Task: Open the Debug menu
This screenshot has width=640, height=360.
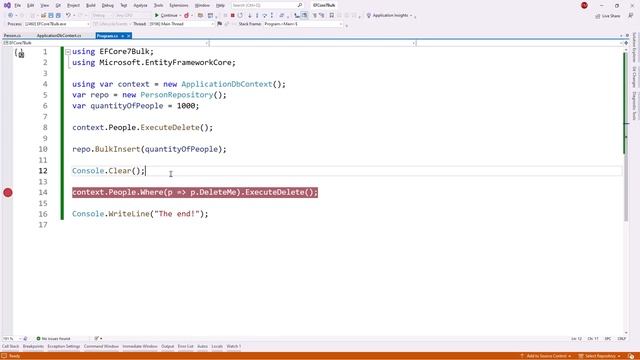Action: point(108,5)
